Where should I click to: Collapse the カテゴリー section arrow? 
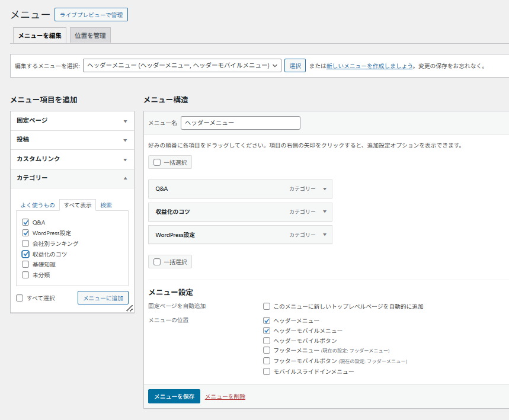tap(125, 178)
